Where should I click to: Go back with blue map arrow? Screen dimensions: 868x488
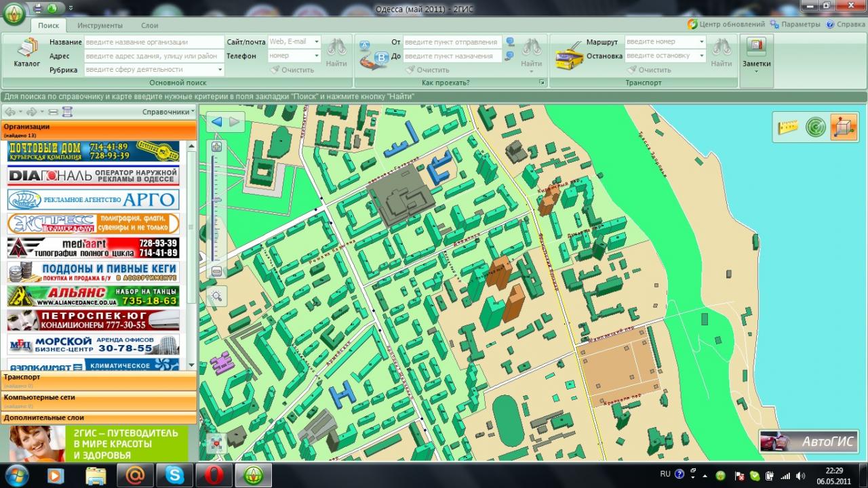(x=217, y=122)
